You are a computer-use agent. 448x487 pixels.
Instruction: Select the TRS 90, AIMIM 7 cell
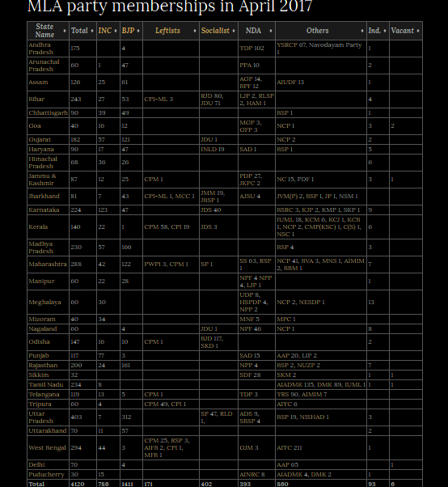click(x=321, y=395)
